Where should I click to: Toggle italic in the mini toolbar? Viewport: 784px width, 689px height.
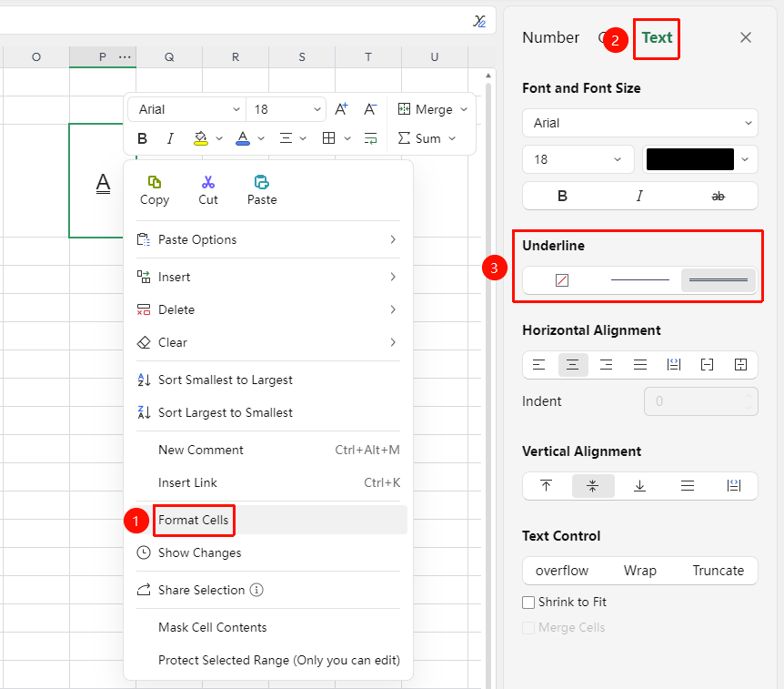pos(170,138)
